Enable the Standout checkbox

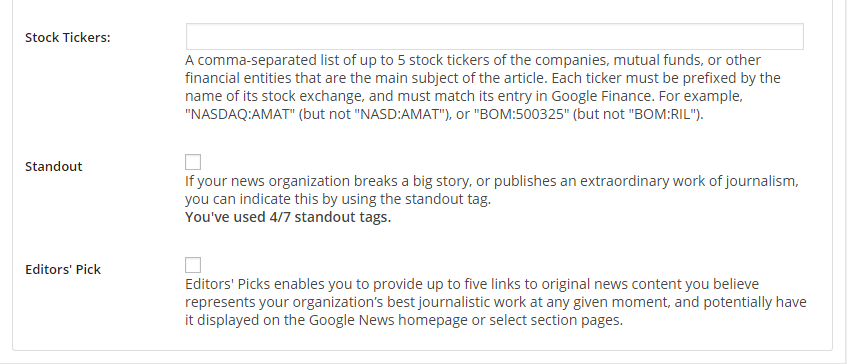point(193,162)
